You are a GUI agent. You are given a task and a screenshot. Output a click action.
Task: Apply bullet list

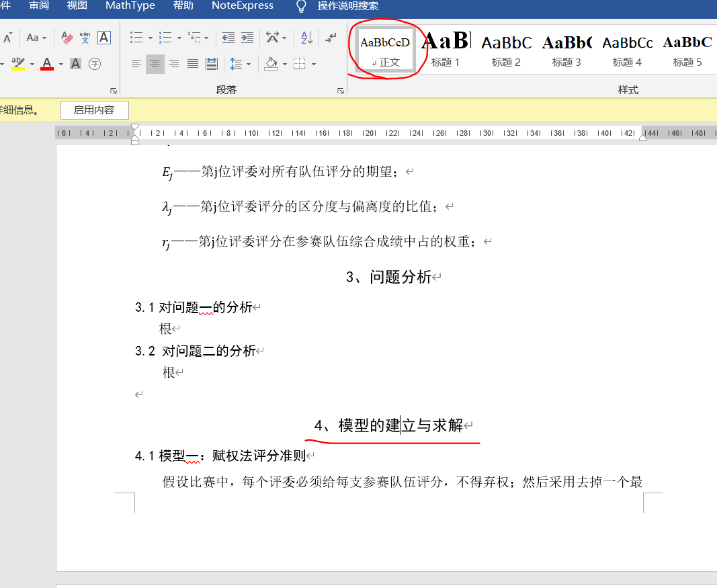tap(136, 38)
